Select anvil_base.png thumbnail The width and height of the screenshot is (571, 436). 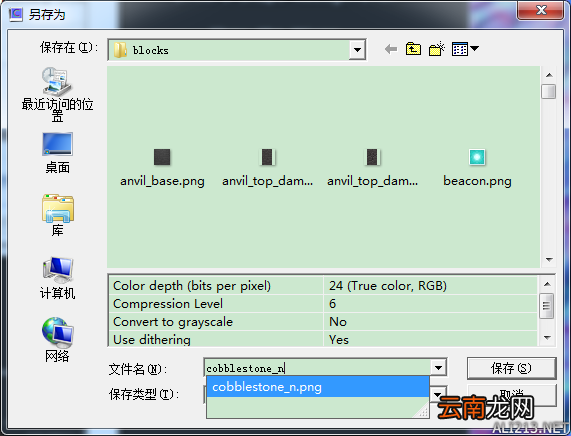162,157
